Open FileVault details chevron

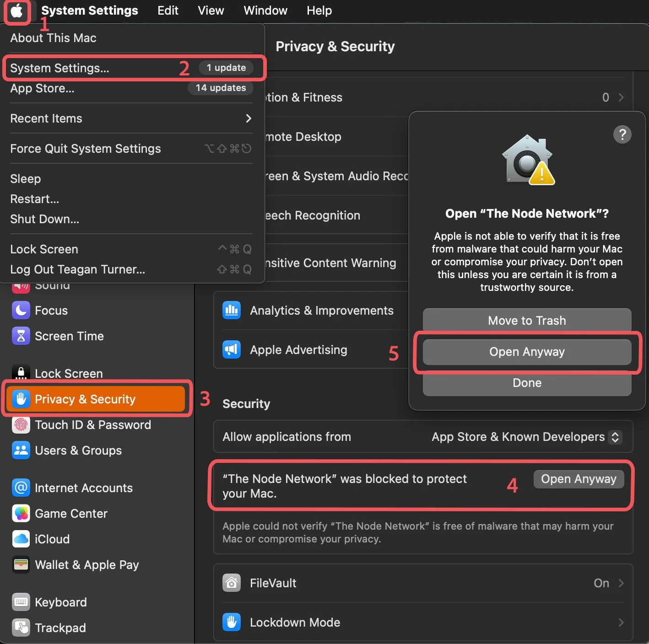pos(621,583)
